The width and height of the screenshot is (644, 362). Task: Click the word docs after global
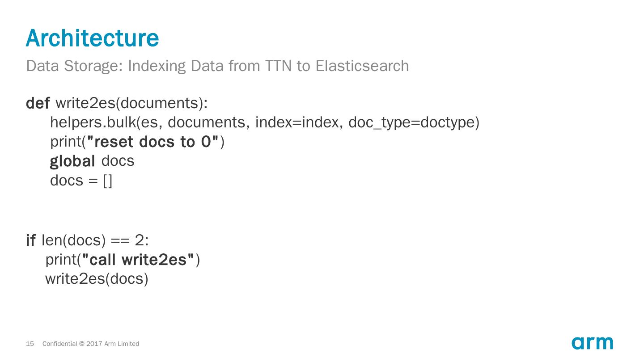tap(118, 161)
